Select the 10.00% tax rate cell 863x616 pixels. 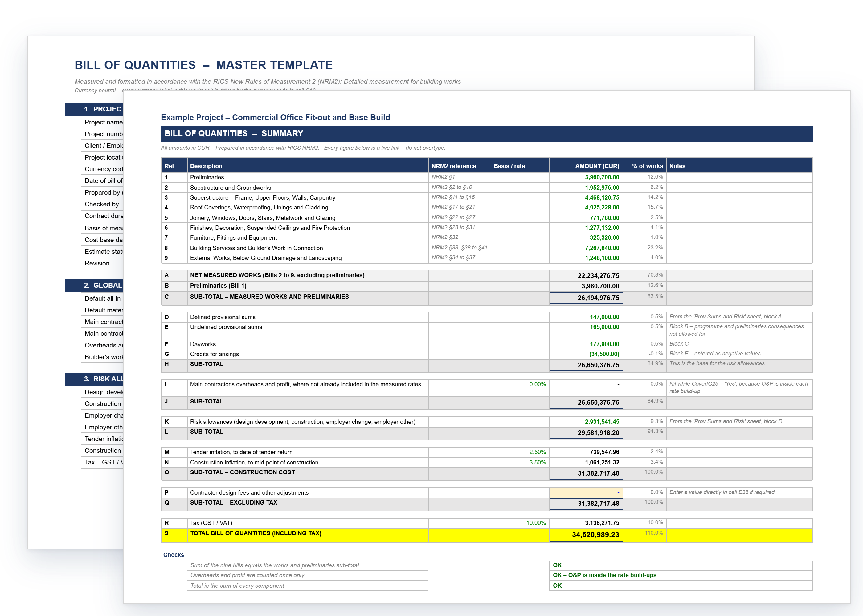click(520, 523)
